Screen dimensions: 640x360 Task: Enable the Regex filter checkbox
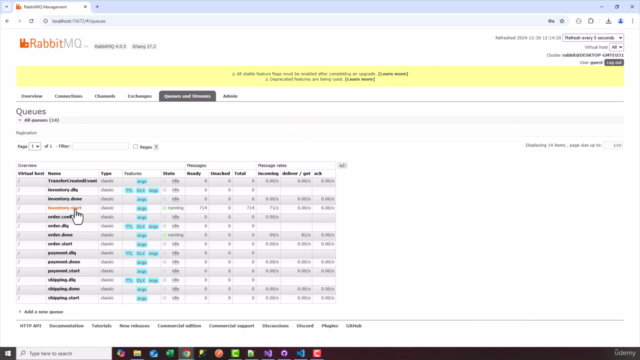(136, 147)
